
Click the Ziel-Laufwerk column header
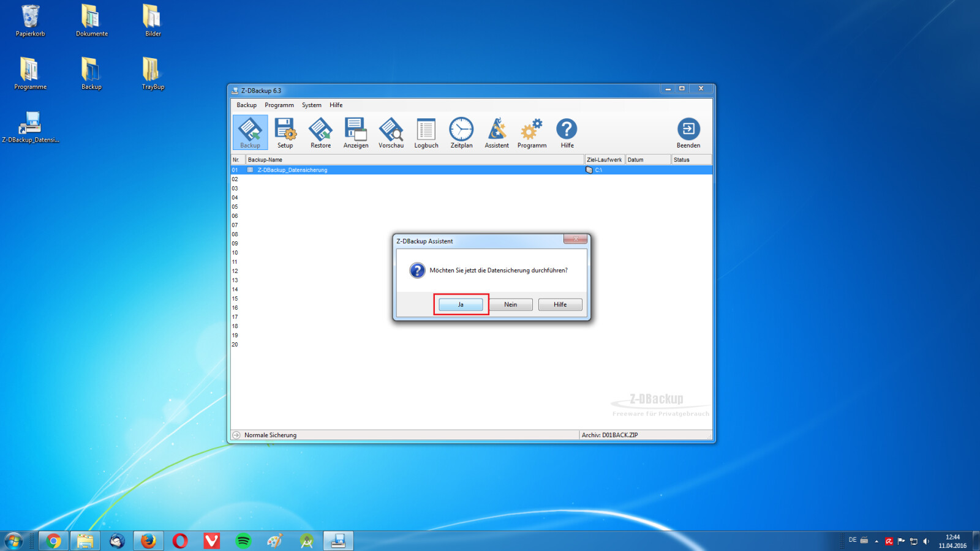(x=605, y=160)
